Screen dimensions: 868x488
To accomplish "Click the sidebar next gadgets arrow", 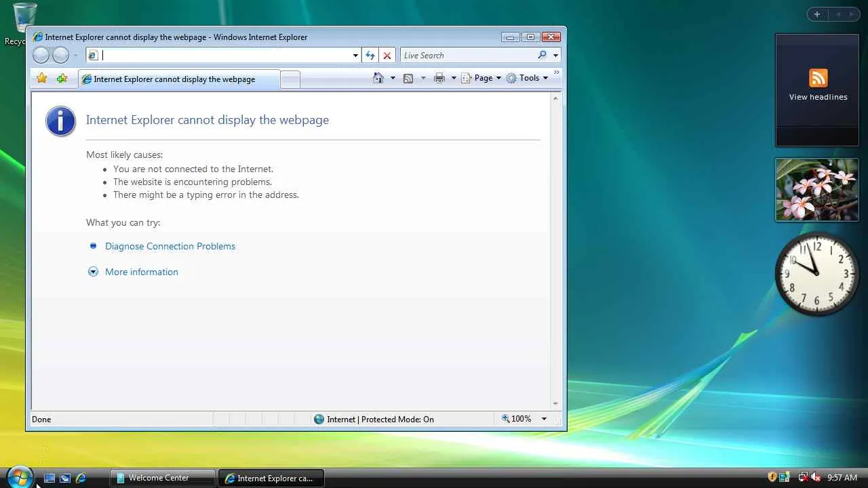I will (852, 14).
